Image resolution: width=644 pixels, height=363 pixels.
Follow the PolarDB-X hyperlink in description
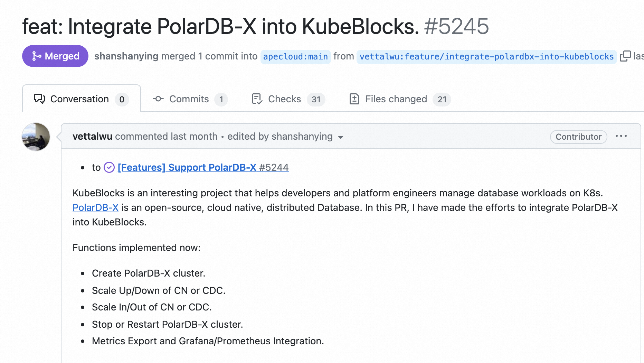(95, 208)
